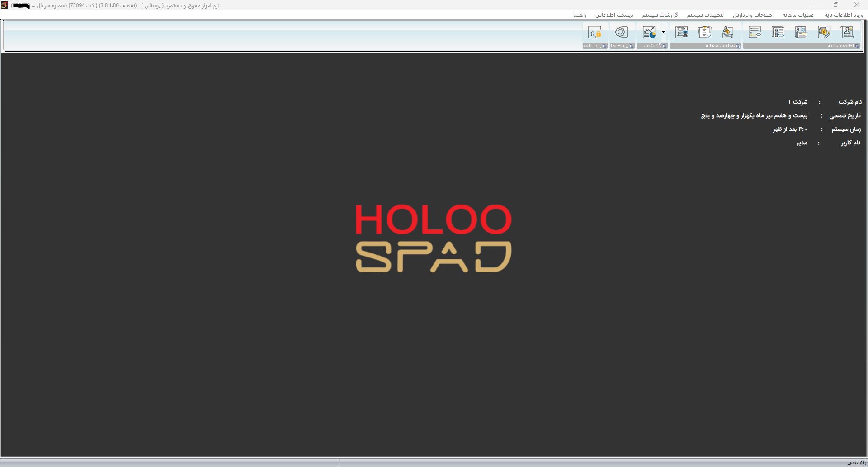The width and height of the screenshot is (868, 467).
Task: Open the راهنما menu
Action: tap(580, 15)
